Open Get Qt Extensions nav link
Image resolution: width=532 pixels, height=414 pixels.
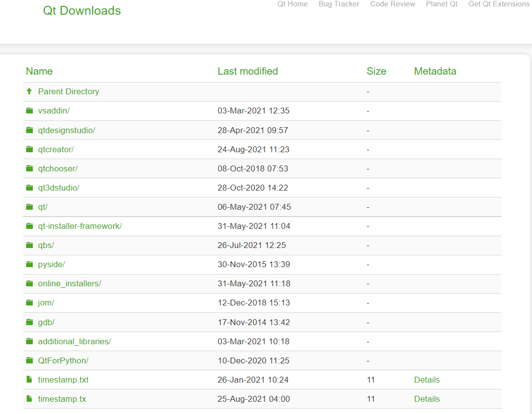(x=499, y=4)
